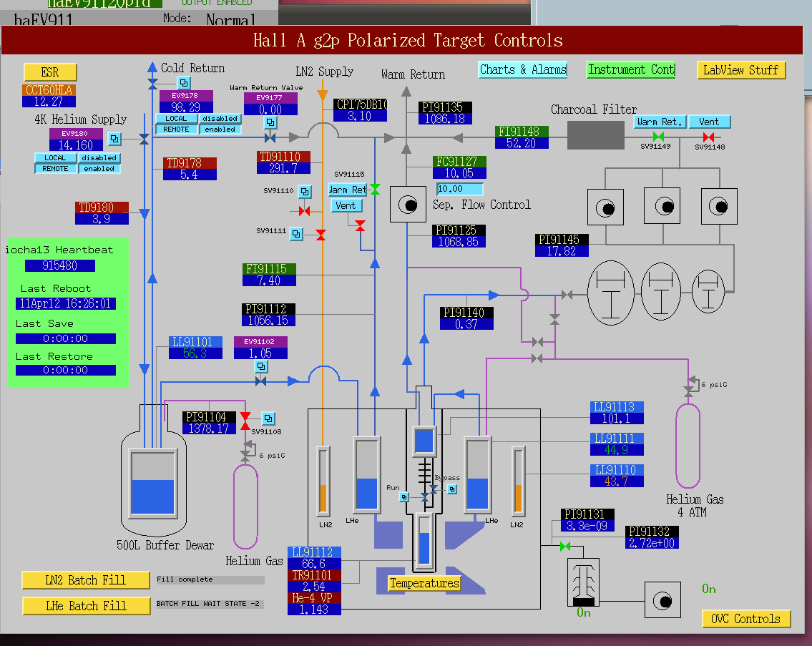Click EV9178 disabled button

coord(220,119)
